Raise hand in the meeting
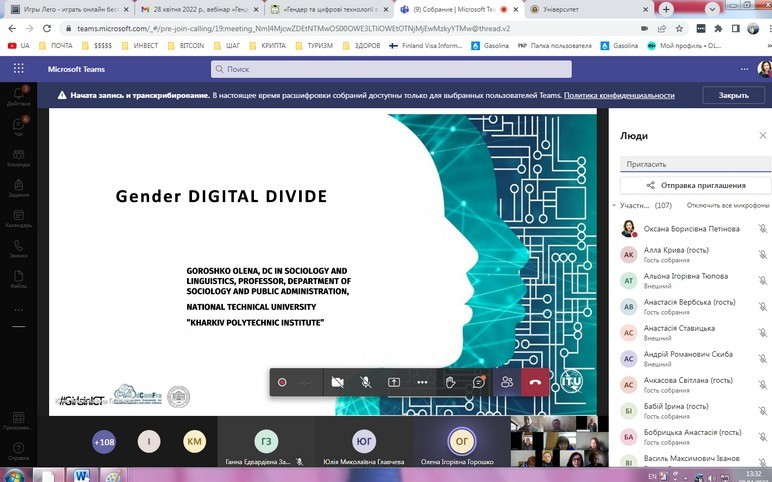772x482 pixels. (451, 382)
